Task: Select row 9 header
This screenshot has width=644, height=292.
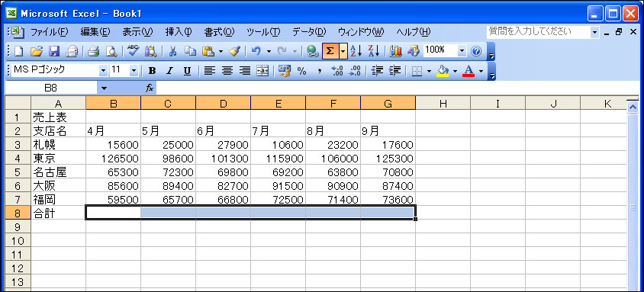Action: tap(18, 226)
